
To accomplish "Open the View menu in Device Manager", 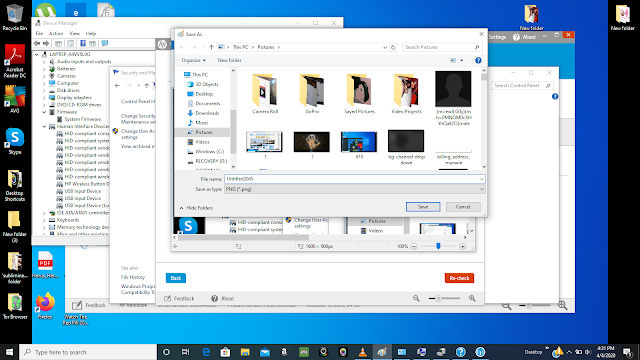I will pyautogui.click(x=74, y=33).
